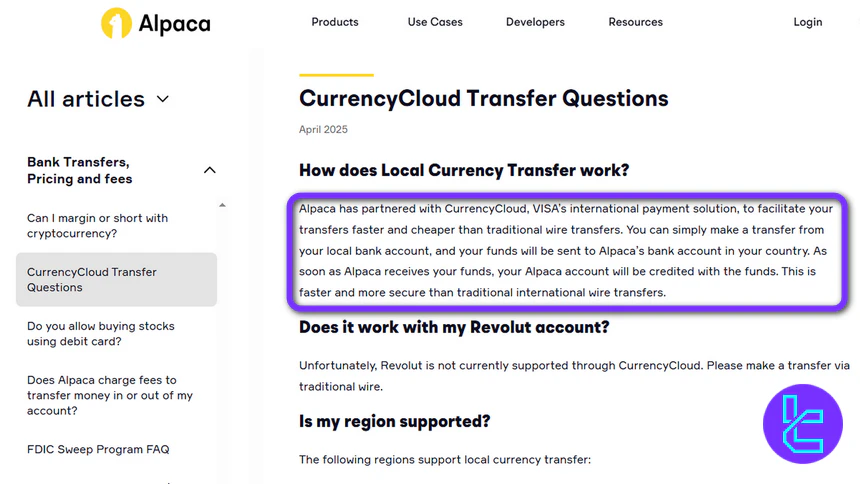Open the Resources menu
860x484 pixels.
pos(635,22)
